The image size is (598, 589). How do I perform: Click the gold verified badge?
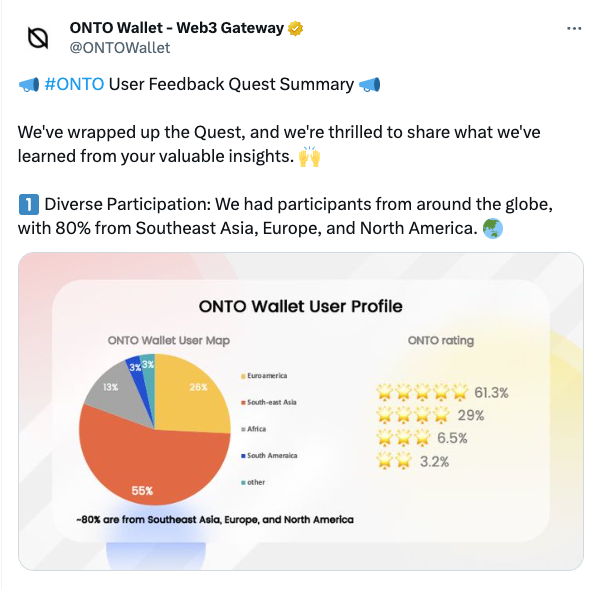coord(295,29)
